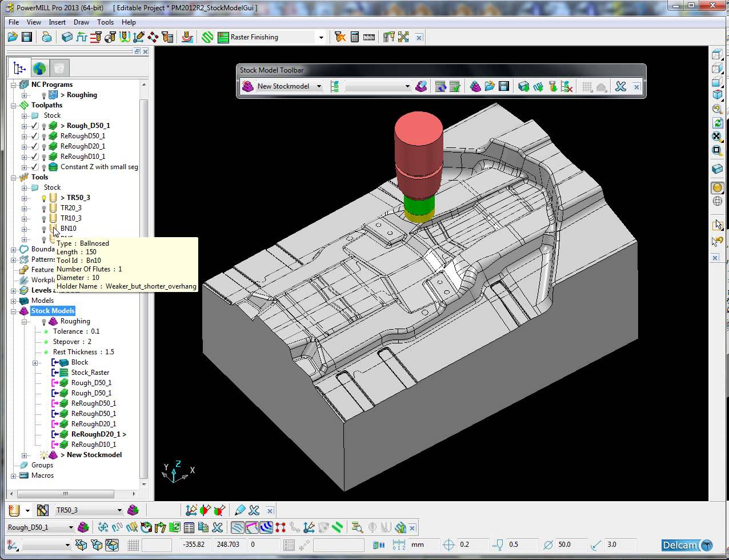Screen dimensions: 729x560
Task: Toggle checkbox for Constant Z toolpath
Action: [34, 167]
